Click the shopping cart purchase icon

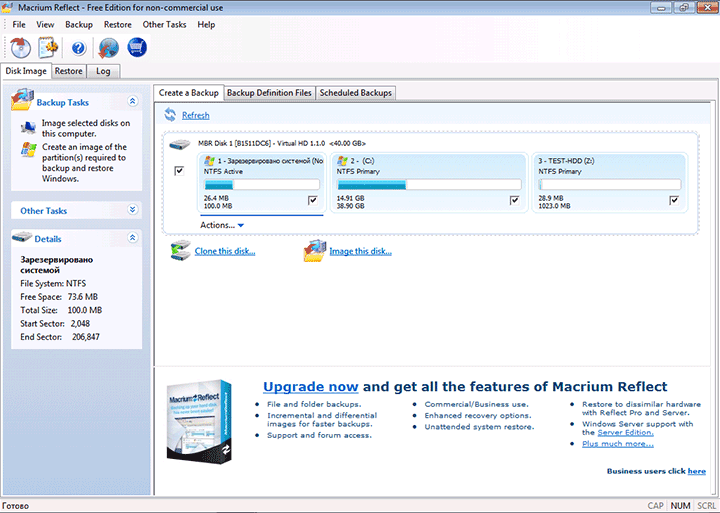pyautogui.click(x=137, y=47)
